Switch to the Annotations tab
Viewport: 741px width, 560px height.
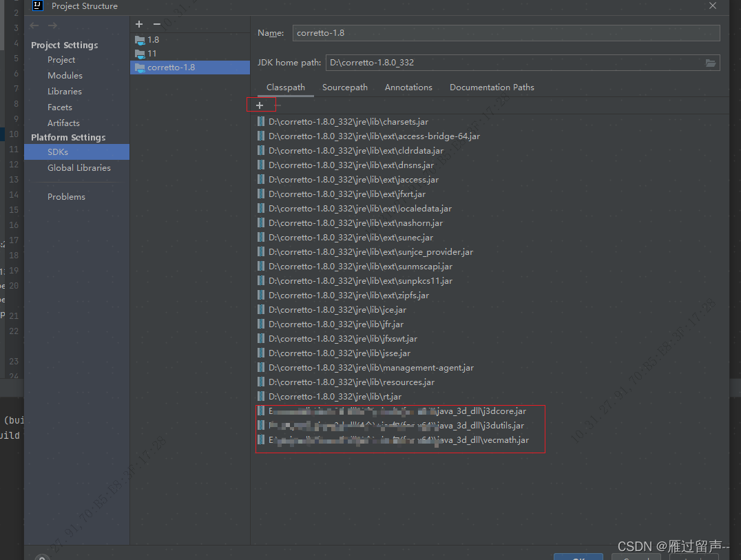click(408, 87)
